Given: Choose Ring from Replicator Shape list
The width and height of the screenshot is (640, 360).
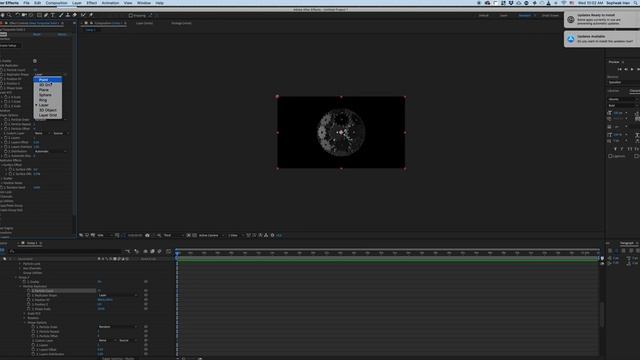Looking at the screenshot, I should 48,100.
